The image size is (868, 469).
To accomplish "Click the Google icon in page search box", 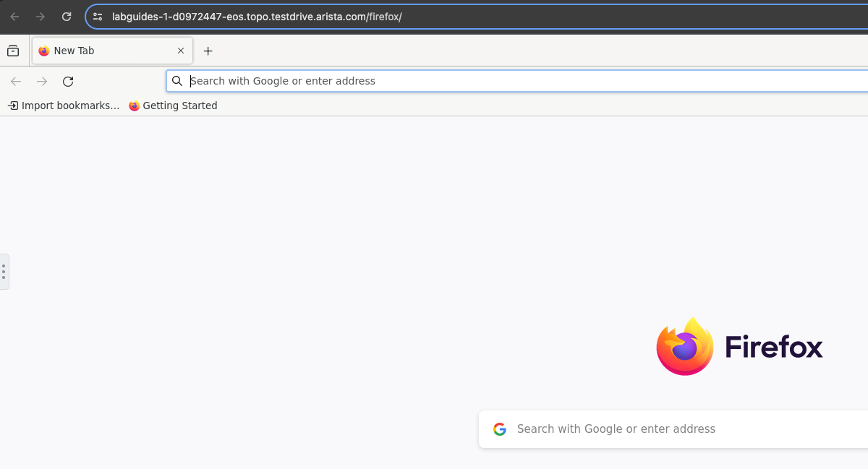I will (500, 429).
